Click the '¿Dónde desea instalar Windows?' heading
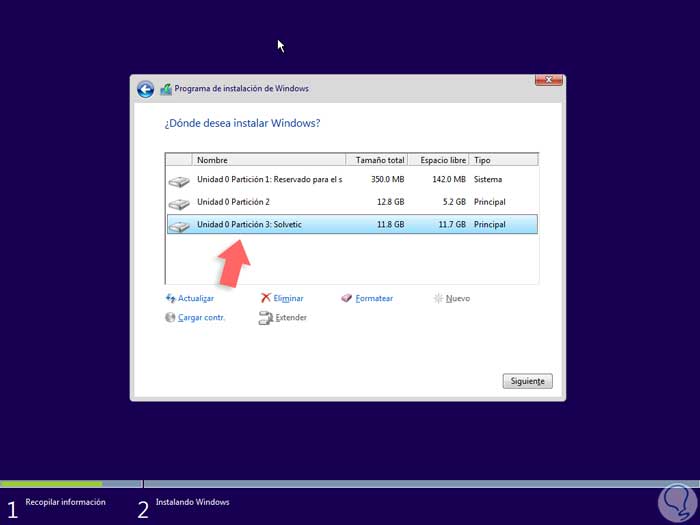Image resolution: width=700 pixels, height=525 pixels. (242, 123)
